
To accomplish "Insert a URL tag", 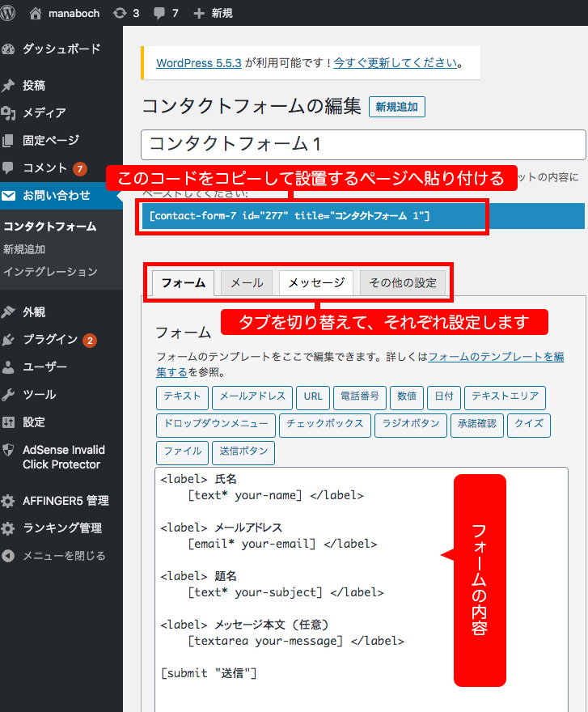I will pos(313,397).
